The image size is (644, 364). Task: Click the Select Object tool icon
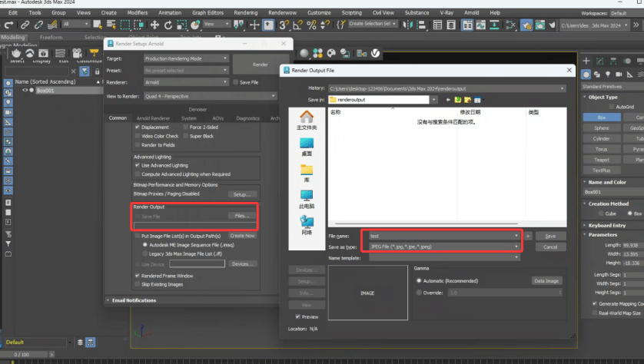click(x=98, y=25)
